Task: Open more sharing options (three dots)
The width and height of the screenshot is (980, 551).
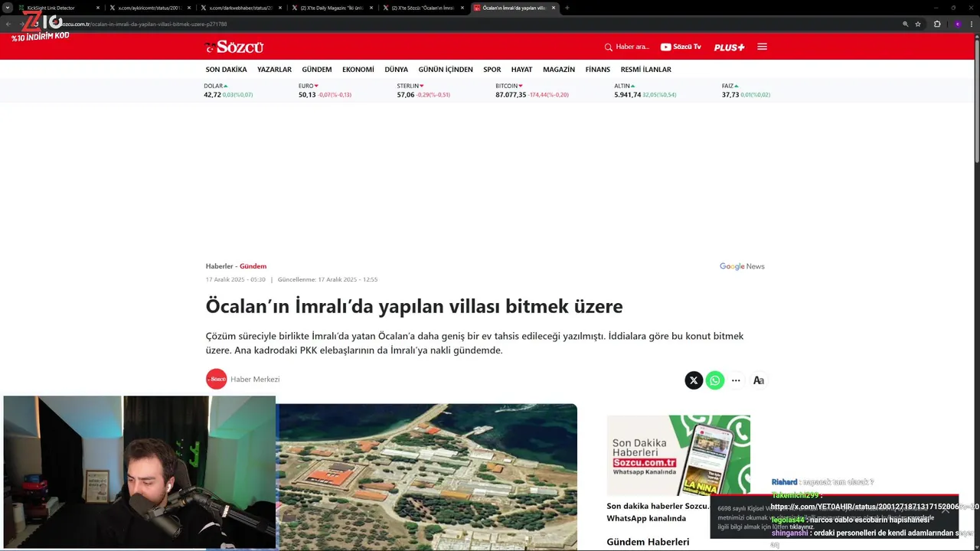Action: pyautogui.click(x=736, y=380)
